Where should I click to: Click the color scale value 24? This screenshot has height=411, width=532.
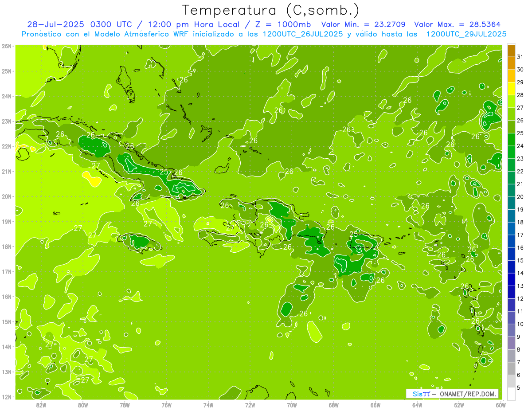tap(520, 145)
